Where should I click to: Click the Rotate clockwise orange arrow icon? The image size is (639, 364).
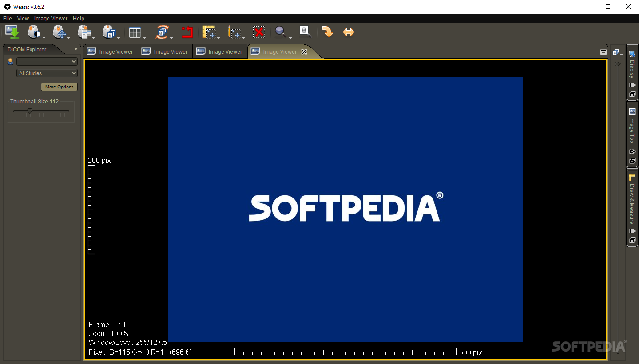click(327, 32)
